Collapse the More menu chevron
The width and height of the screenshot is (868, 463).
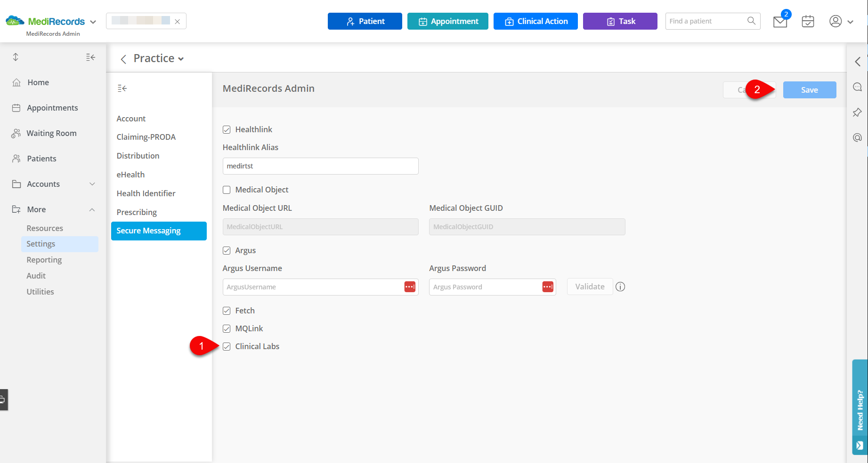point(92,209)
